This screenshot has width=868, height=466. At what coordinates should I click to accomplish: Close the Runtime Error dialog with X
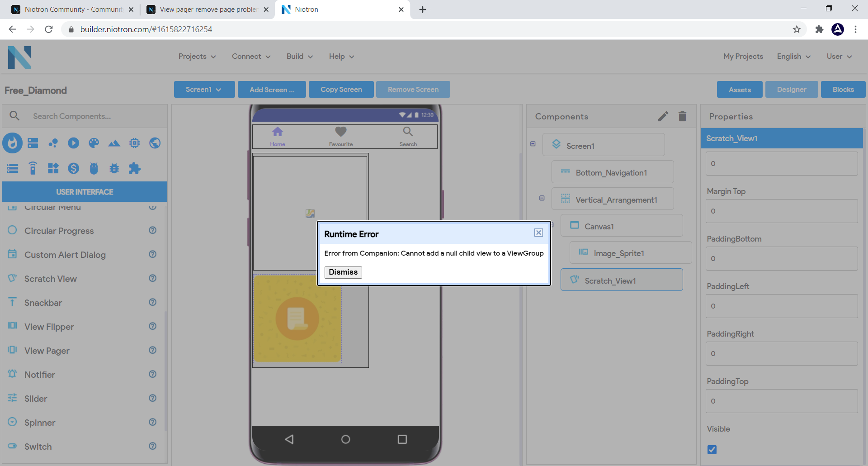pyautogui.click(x=538, y=233)
